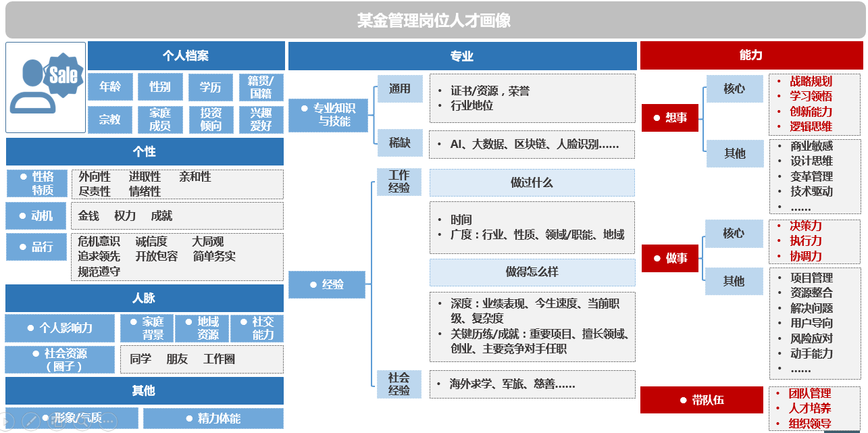Select the red 能力 header
Viewport: 868px width, 433px height.
pyautogui.click(x=750, y=55)
